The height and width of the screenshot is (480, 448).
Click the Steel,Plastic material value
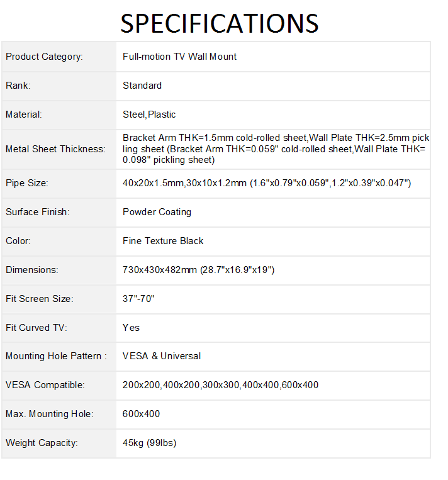click(149, 114)
